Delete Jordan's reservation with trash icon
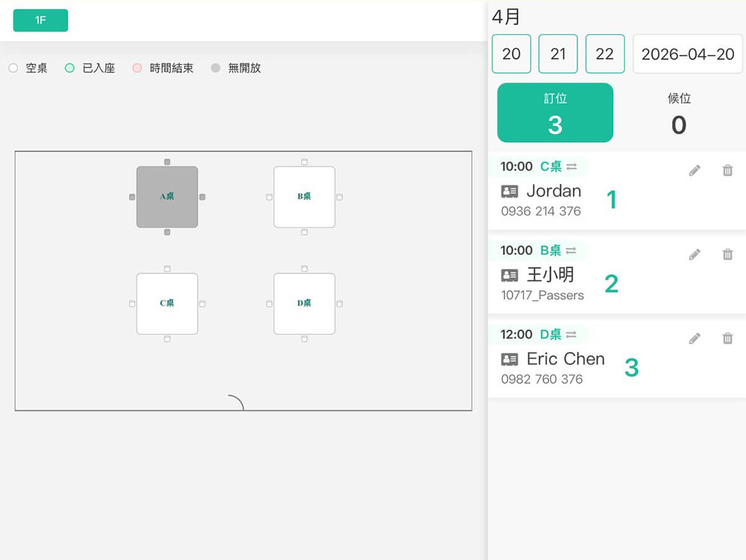This screenshot has height=560, width=746. [x=727, y=170]
